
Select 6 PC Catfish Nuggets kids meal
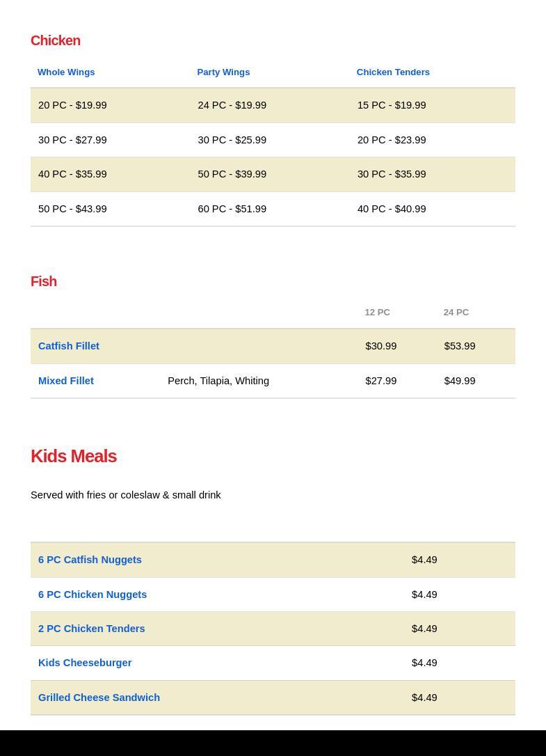(x=90, y=560)
